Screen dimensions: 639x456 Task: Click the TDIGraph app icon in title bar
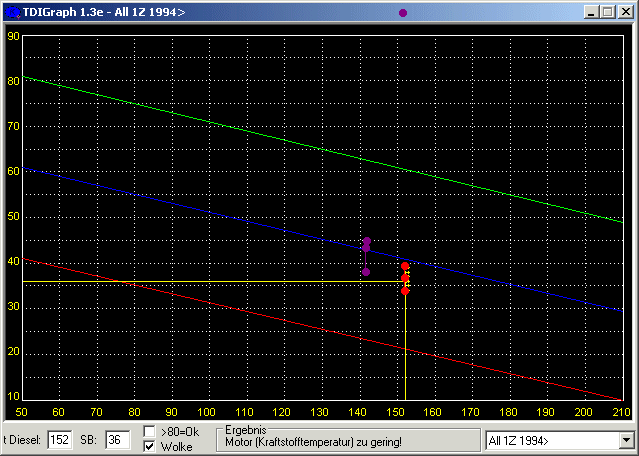pos(13,12)
